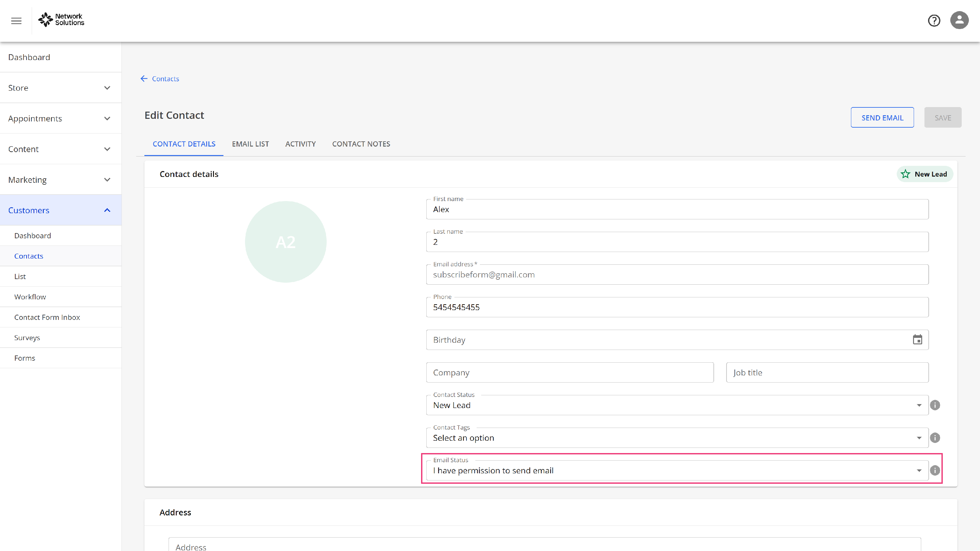This screenshot has height=551, width=980.
Task: Show info for Contact Status
Action: [x=935, y=405]
